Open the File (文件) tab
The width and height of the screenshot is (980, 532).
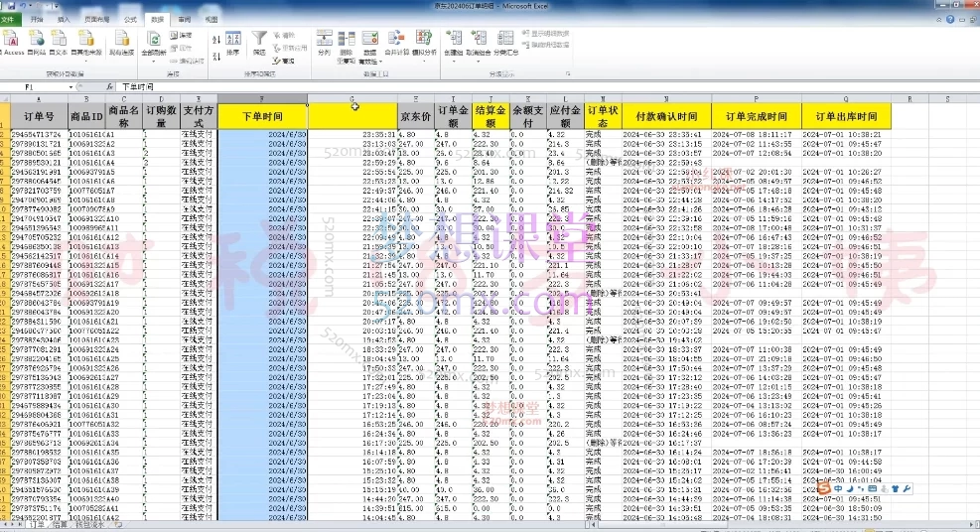[9, 20]
